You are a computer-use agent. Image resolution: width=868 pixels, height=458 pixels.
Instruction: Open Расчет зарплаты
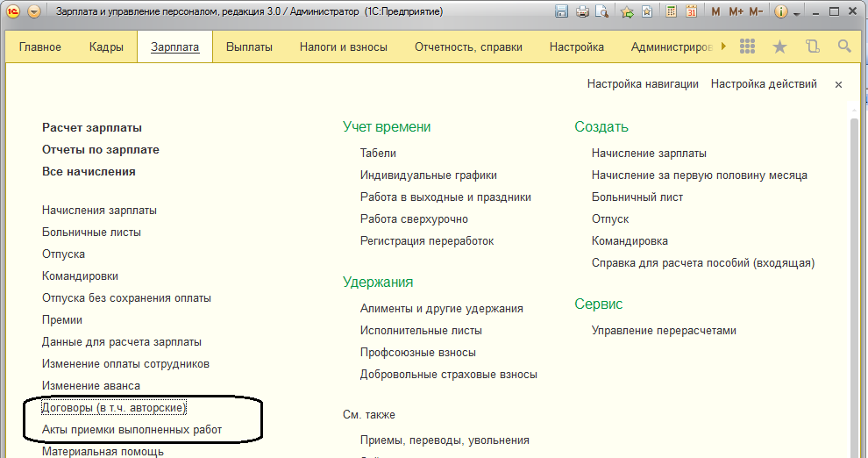pos(92,128)
